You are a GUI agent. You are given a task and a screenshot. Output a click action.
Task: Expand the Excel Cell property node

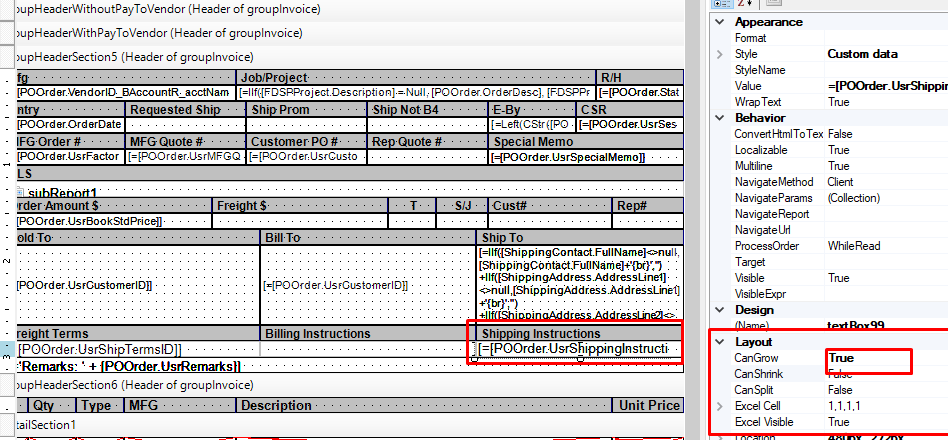pos(719,406)
